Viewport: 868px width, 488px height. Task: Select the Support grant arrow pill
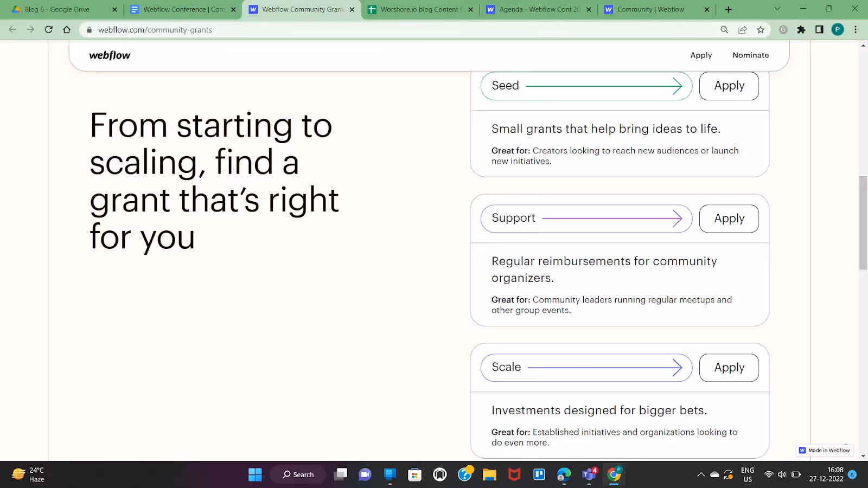(x=586, y=219)
